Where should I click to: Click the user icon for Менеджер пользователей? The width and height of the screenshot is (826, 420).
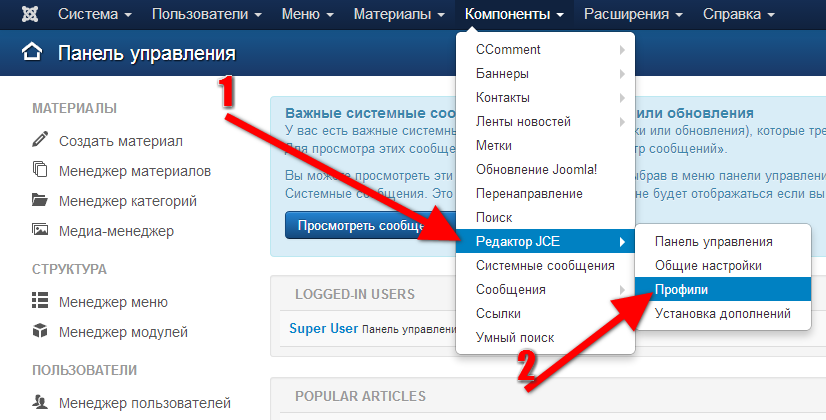(40, 403)
